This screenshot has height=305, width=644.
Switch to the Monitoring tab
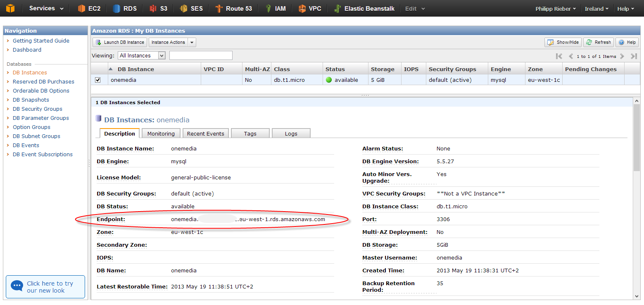click(161, 133)
